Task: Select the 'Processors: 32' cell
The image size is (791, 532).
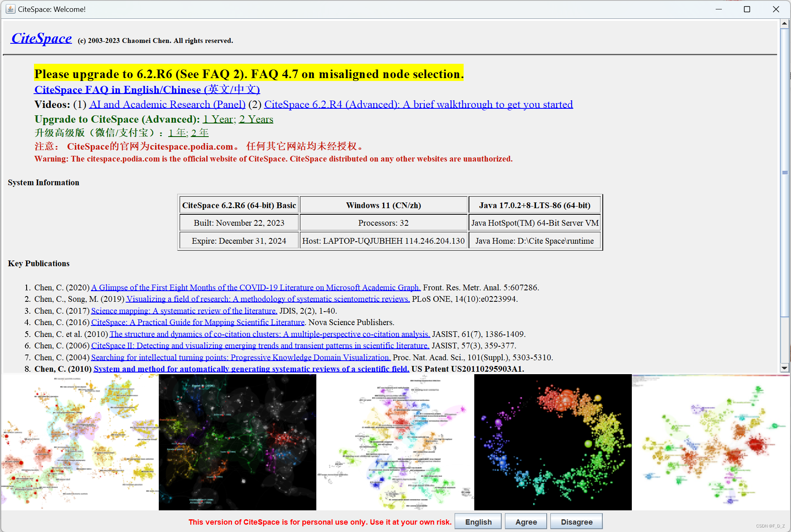Action: coord(383,223)
